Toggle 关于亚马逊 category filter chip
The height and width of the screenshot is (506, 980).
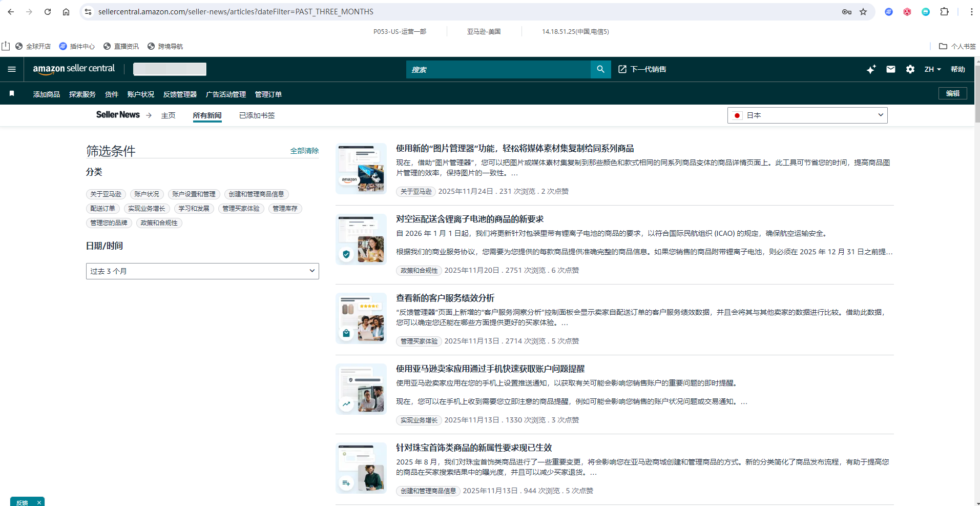tap(106, 194)
